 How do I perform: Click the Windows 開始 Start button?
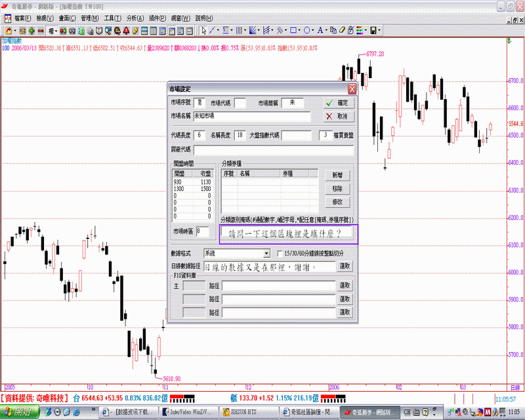pos(18,411)
